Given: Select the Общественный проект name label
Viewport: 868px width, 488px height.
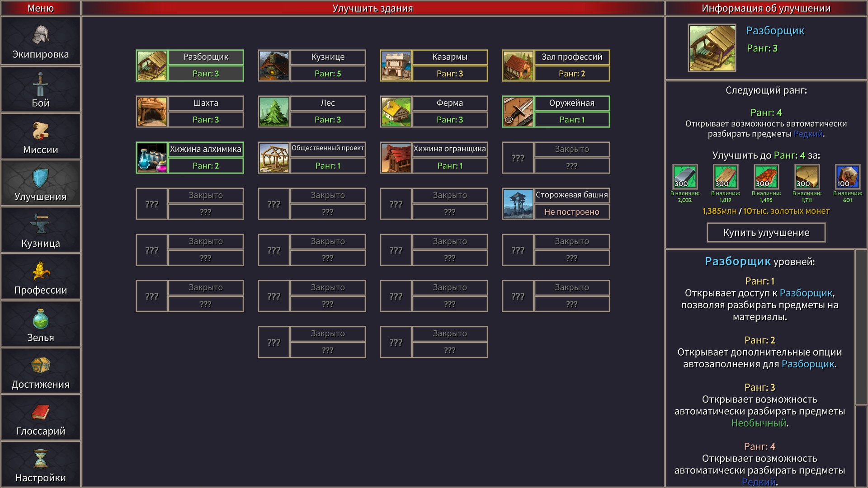Looking at the screenshot, I should 328,149.
